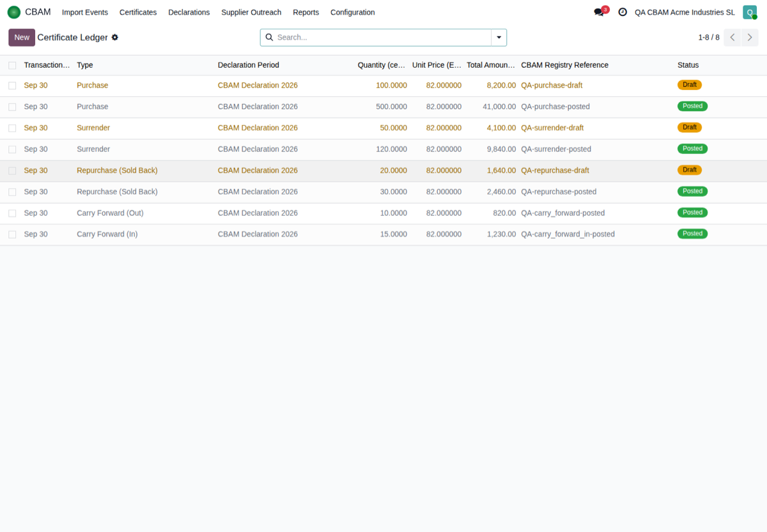Screen dimensions: 767x532
Task: Sort by Unit Price column header
Action: click(437, 65)
